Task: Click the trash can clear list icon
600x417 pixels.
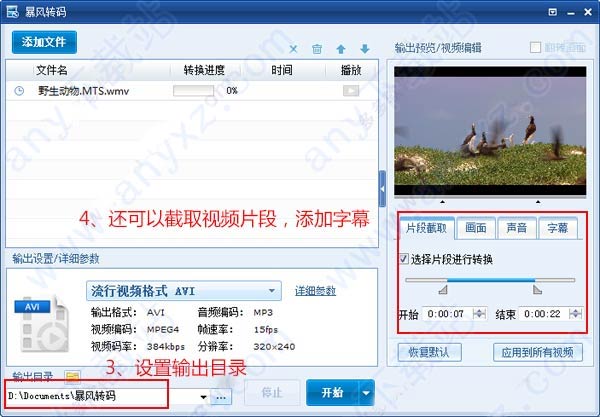Action: coord(317,49)
